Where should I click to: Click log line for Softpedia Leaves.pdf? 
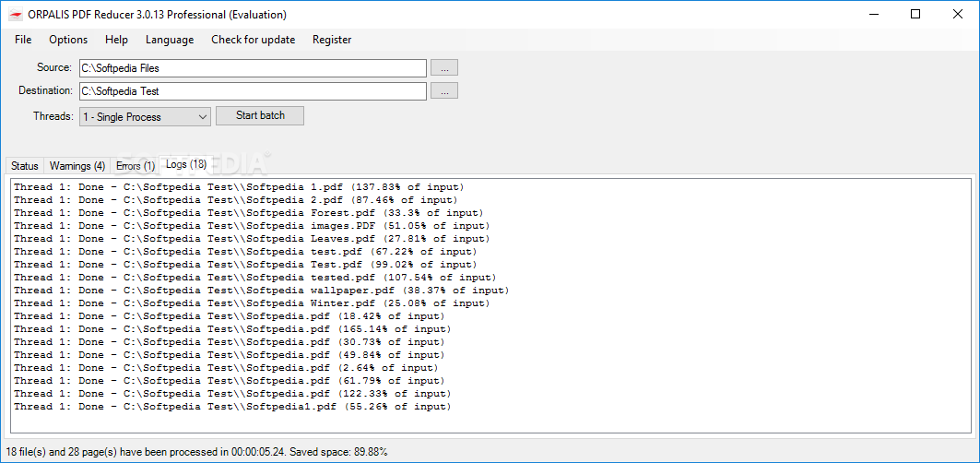pos(252,238)
